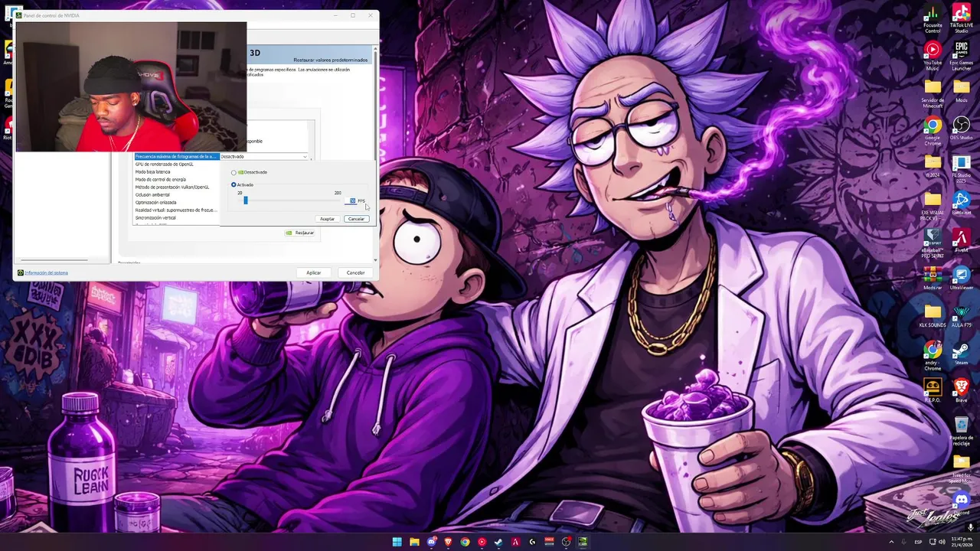Open the EXE VISUAL PACK V3 folder
Image resolution: width=980 pixels, height=551 pixels.
point(932,207)
